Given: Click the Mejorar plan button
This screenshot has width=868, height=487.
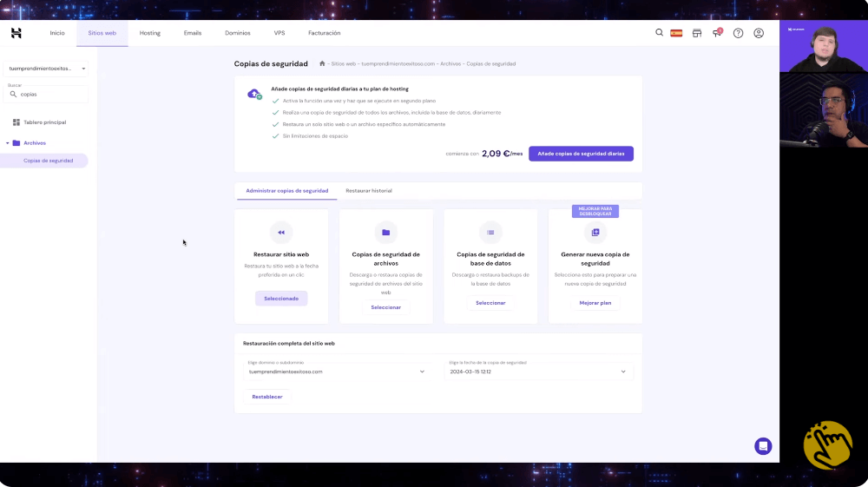Looking at the screenshot, I should pyautogui.click(x=595, y=303).
